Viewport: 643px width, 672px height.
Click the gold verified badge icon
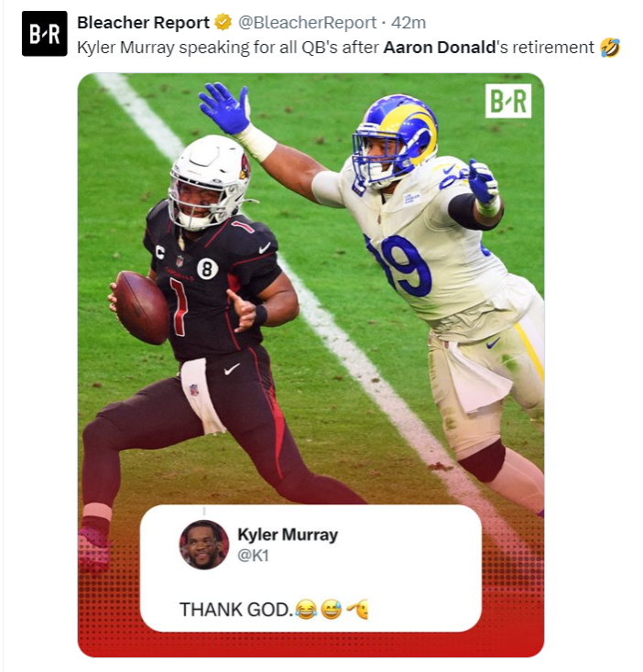coord(223,22)
